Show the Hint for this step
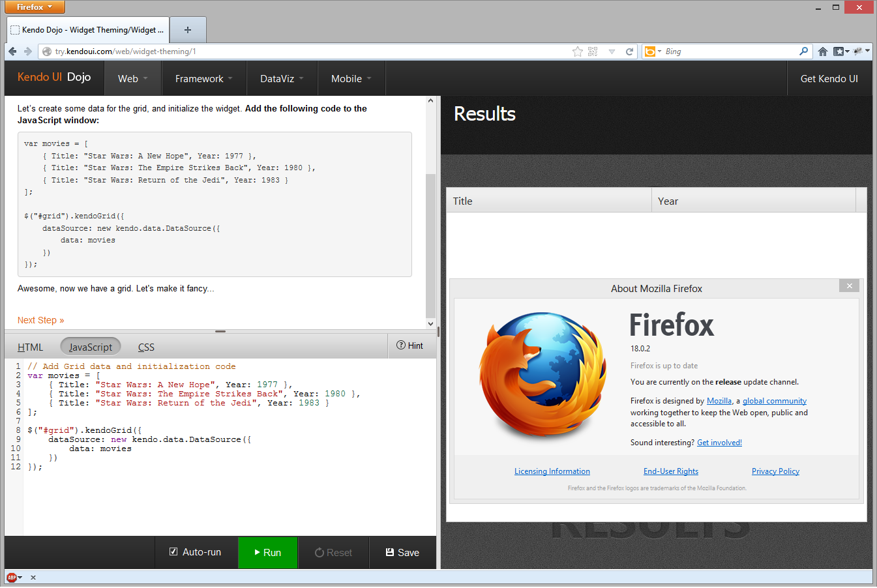 (410, 345)
